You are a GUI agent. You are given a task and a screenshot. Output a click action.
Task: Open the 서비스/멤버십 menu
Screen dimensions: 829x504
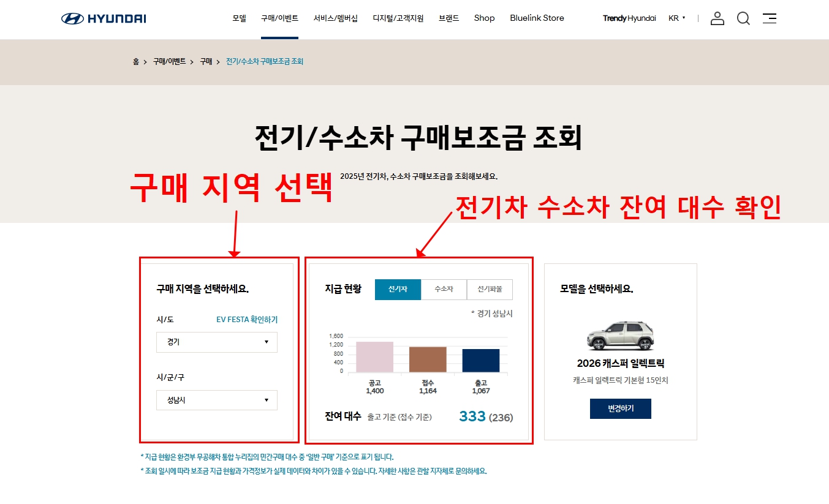pyautogui.click(x=335, y=18)
